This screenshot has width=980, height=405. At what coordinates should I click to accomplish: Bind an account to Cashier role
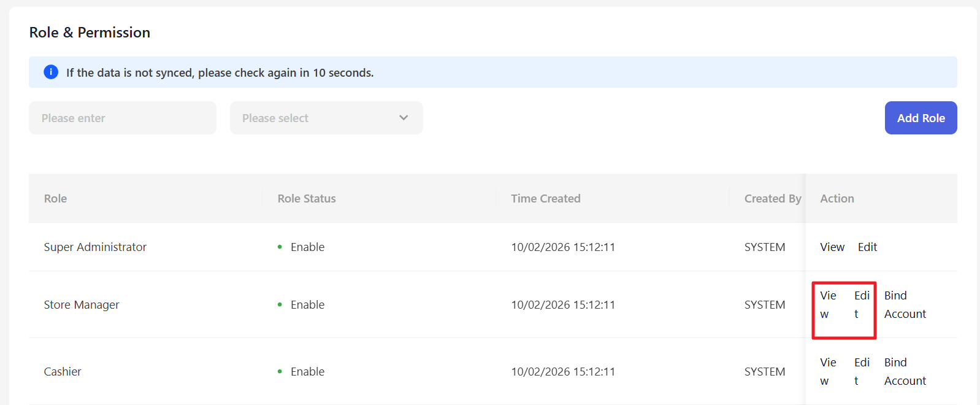[905, 371]
